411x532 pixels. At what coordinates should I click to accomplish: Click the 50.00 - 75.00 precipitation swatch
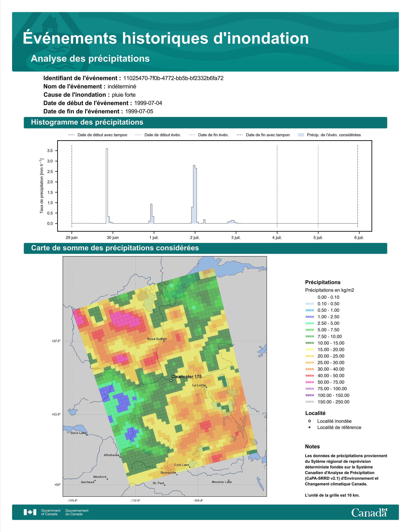coord(310,382)
